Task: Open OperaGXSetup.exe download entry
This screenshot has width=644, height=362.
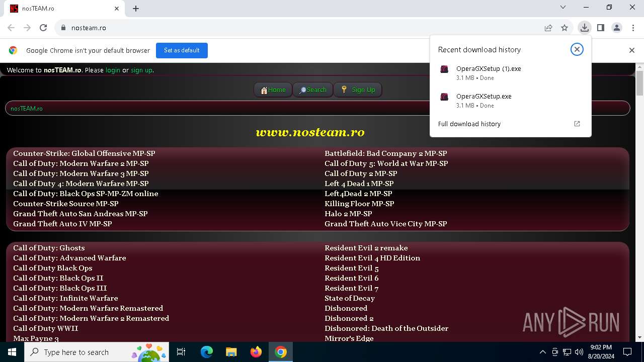Action: pyautogui.click(x=510, y=101)
